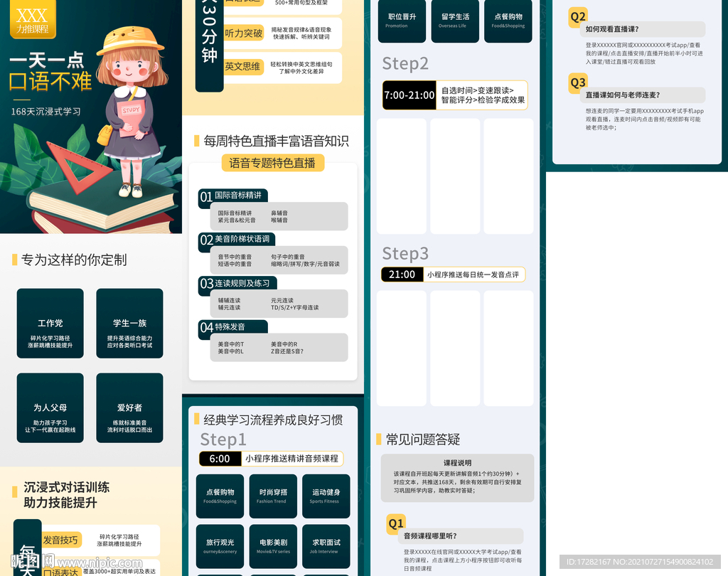Click the 听力突破 yellow label
The height and width of the screenshot is (576, 728).
[244, 33]
